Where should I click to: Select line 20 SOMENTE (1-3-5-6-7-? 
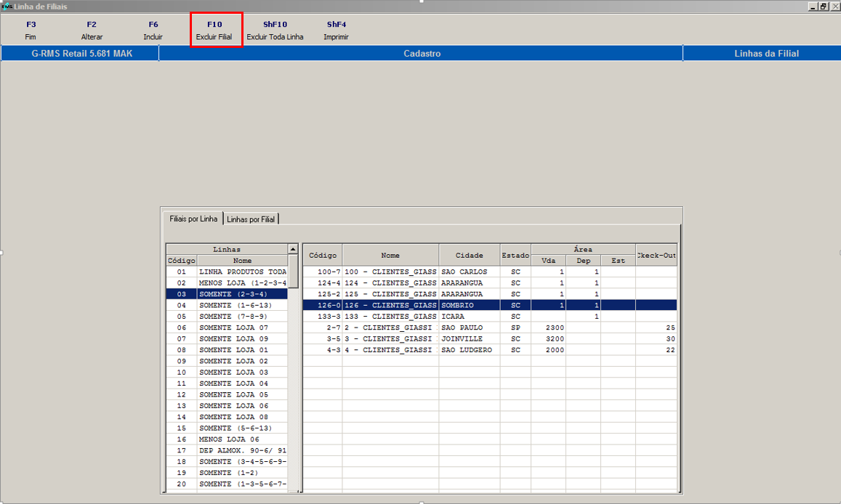pyautogui.click(x=227, y=484)
